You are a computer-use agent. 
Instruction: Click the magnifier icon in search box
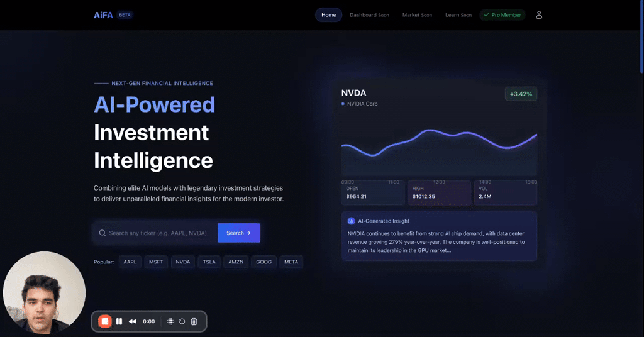tap(103, 233)
